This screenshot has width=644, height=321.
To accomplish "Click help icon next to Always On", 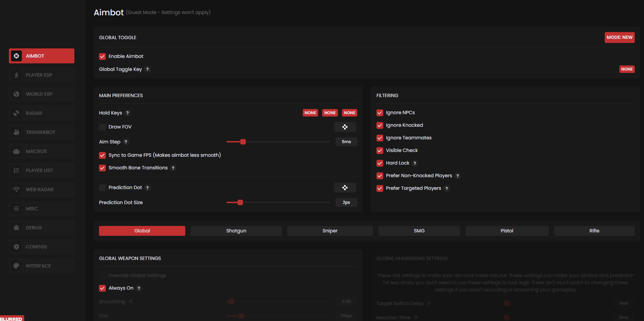I will point(139,288).
